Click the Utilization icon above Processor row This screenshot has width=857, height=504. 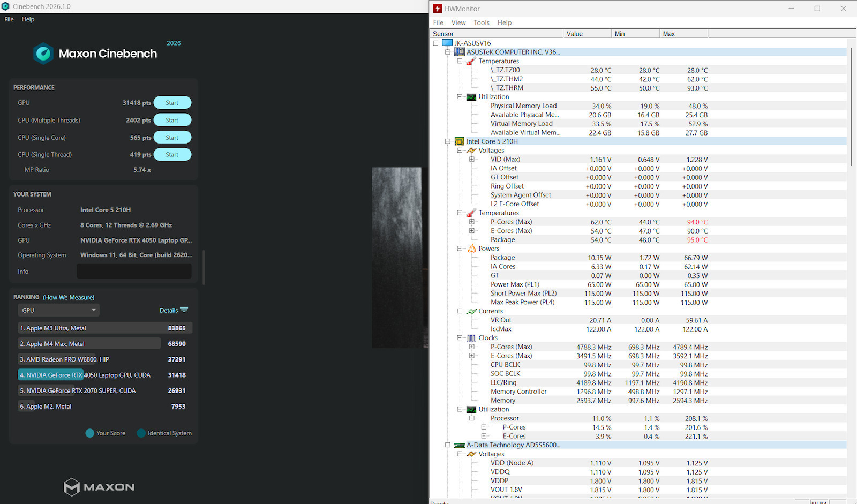tap(471, 409)
